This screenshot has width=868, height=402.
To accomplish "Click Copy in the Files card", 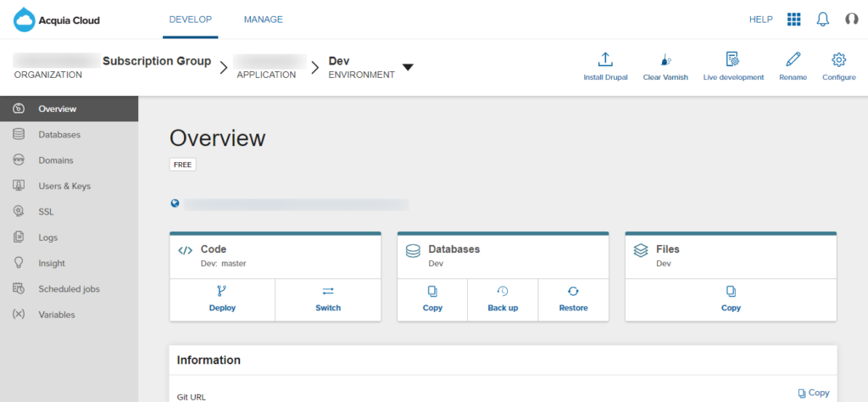I will click(731, 299).
